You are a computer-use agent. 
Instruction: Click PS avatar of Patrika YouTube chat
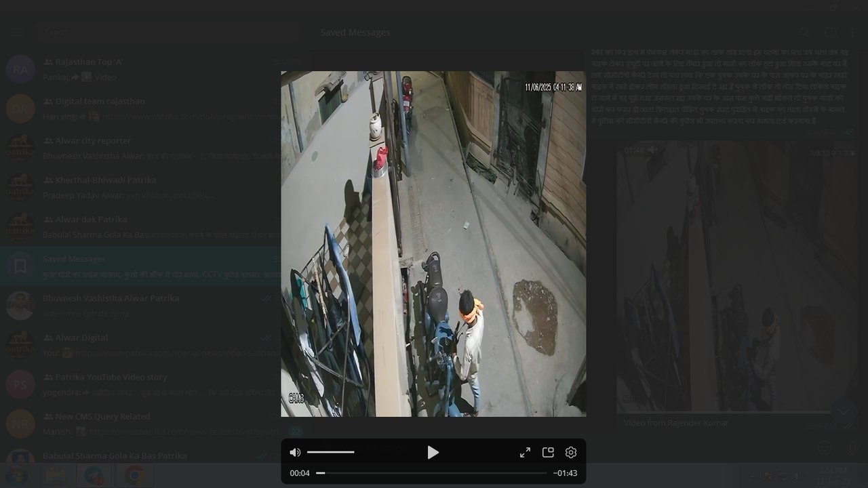pos(20,384)
